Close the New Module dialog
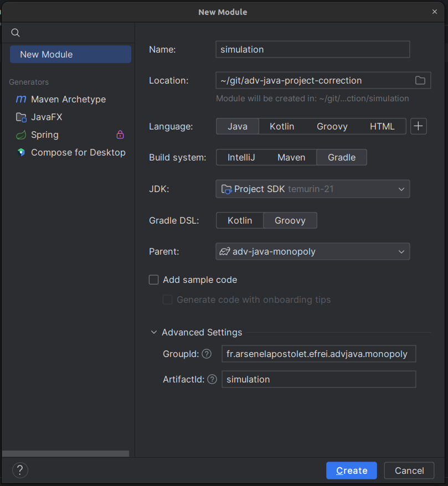The width and height of the screenshot is (448, 486). (x=435, y=12)
